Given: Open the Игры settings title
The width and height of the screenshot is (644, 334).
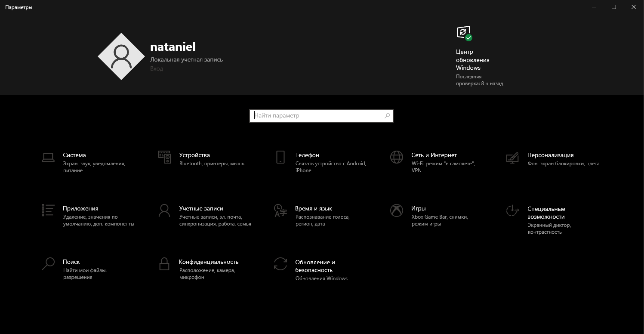Looking at the screenshot, I should point(419,209).
